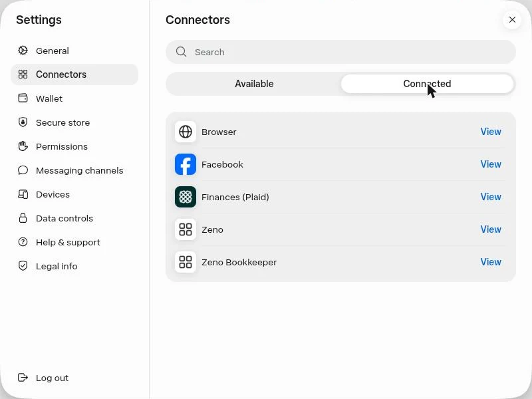Select the Connected tab
This screenshot has height=399, width=532.
point(427,84)
